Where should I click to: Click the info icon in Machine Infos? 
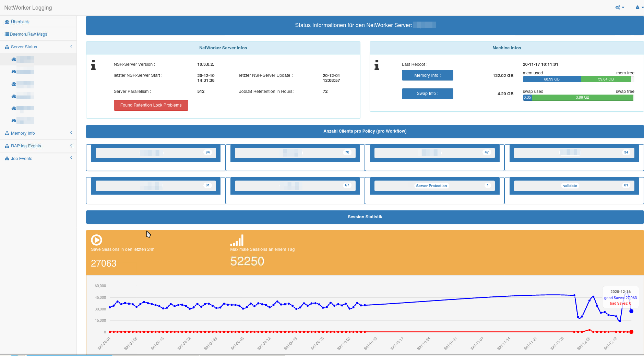[377, 65]
